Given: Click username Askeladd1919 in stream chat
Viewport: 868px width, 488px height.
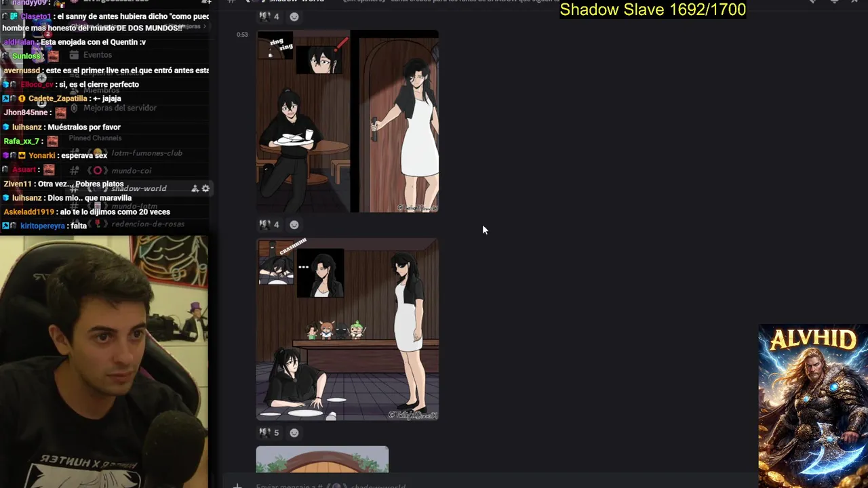Looking at the screenshot, I should (28, 211).
